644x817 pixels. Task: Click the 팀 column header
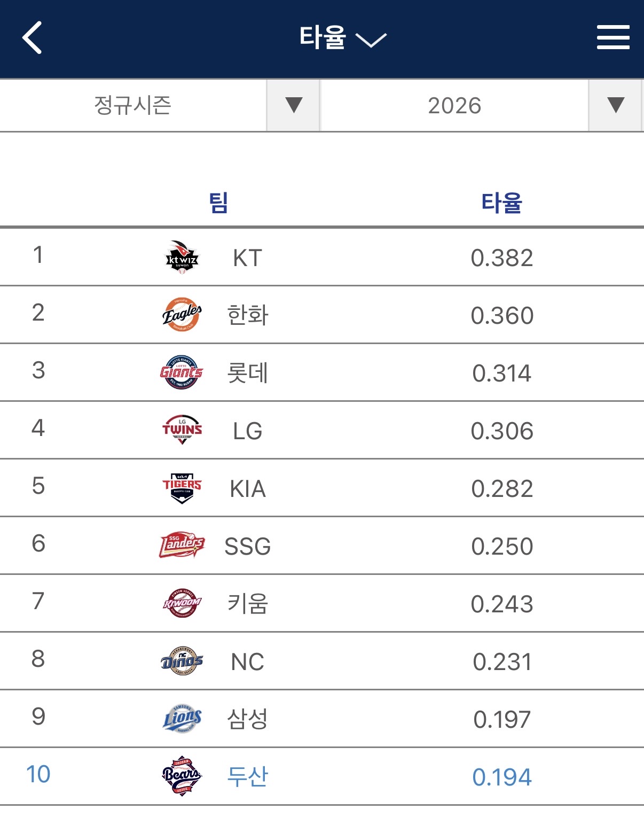coord(218,203)
